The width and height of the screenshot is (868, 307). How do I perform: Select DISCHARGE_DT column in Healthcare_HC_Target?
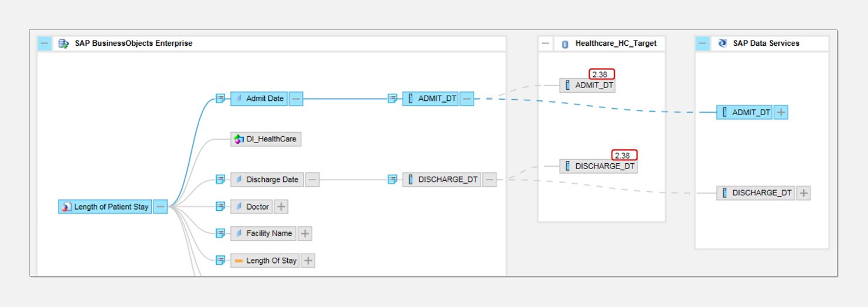pyautogui.click(x=598, y=166)
